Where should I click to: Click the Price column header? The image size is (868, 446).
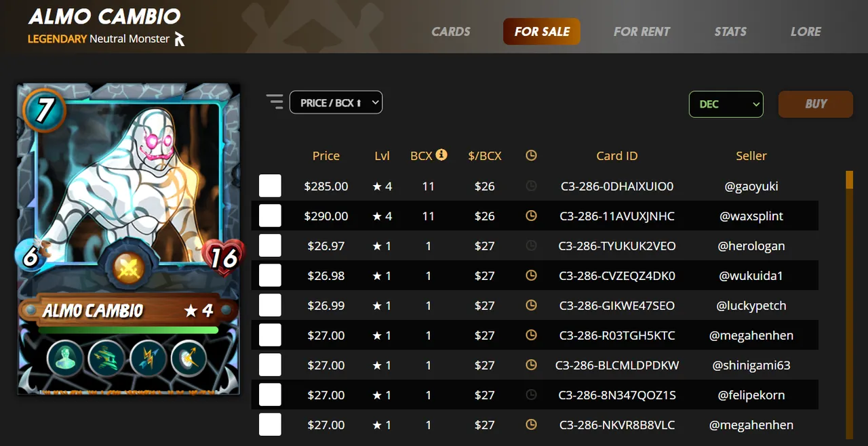click(x=325, y=155)
